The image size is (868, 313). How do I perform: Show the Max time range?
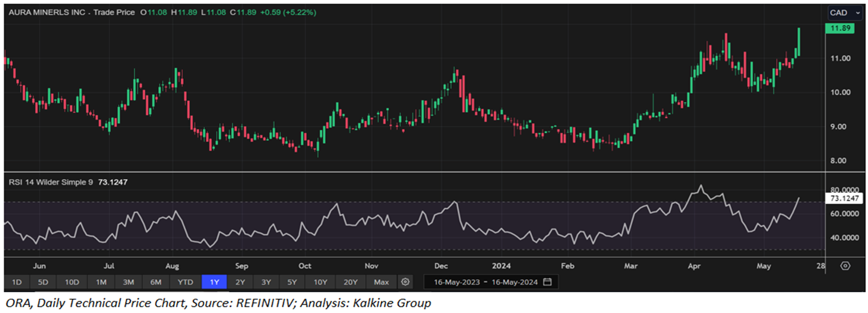tap(381, 281)
